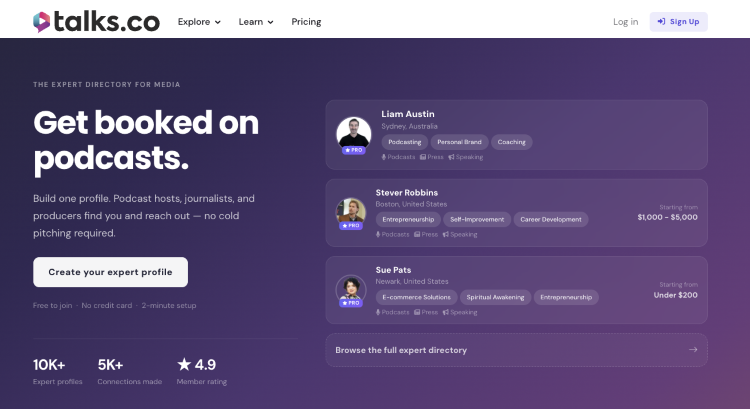Click the Log in link
750x409 pixels.
click(625, 22)
